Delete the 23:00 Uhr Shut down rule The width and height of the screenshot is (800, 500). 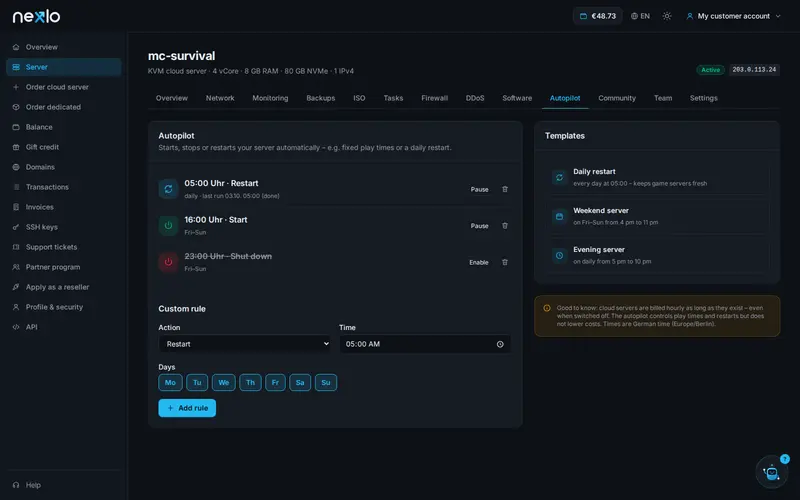click(505, 262)
